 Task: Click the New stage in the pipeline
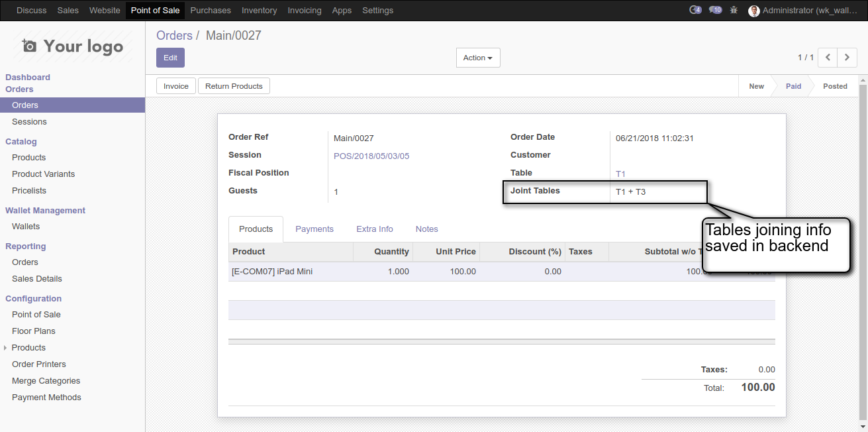click(x=756, y=86)
